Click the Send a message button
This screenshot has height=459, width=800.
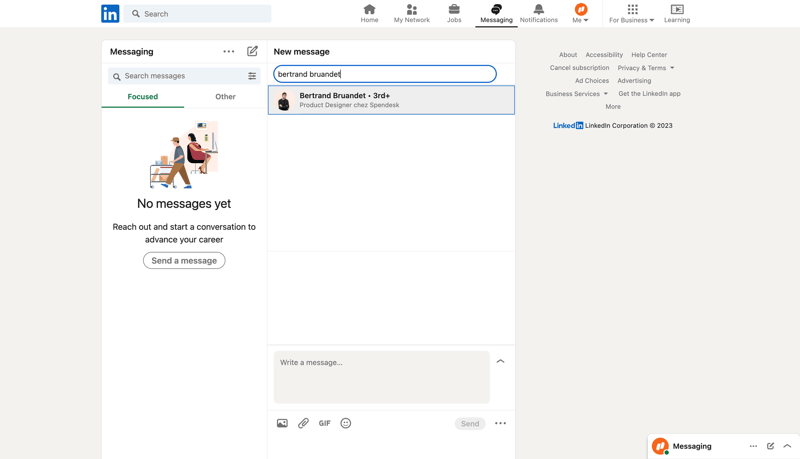tap(184, 261)
